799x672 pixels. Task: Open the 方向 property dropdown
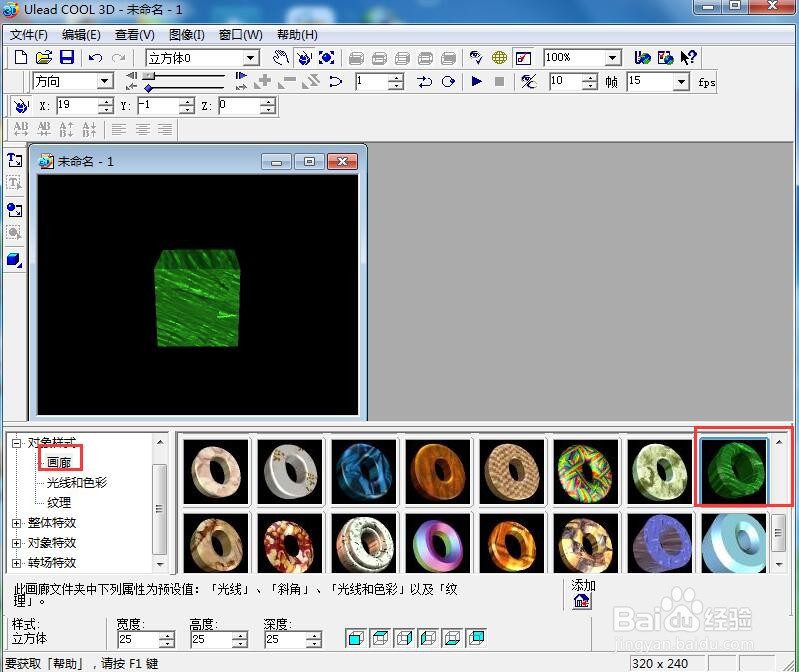(x=104, y=81)
